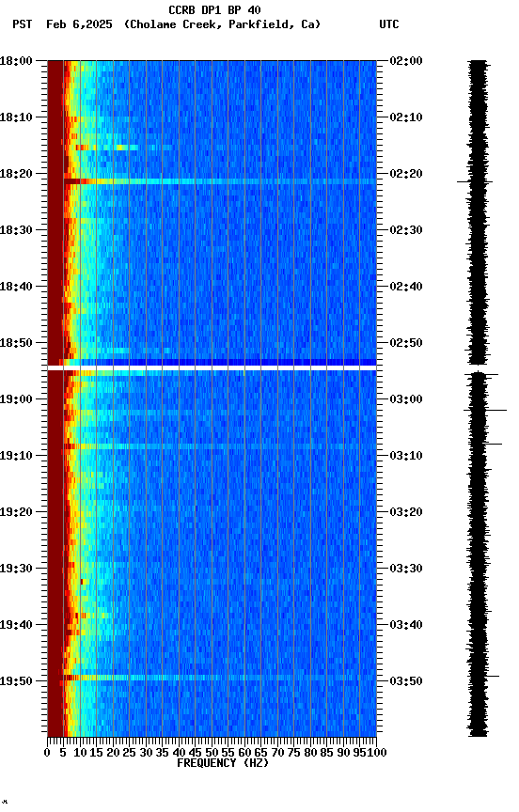This screenshot has width=519, height=812.
Task: Click the seismogram trace spike near 03:02 UTC
Action: [485, 410]
